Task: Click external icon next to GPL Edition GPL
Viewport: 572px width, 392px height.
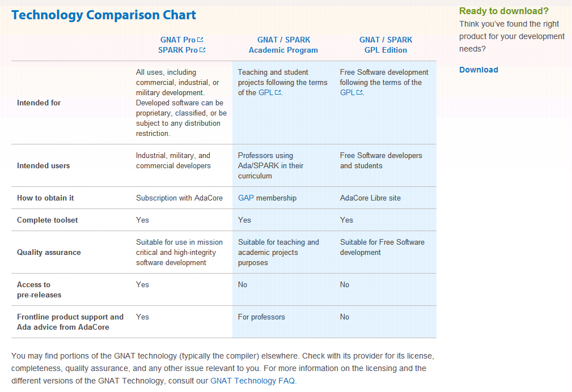Action: tap(359, 93)
